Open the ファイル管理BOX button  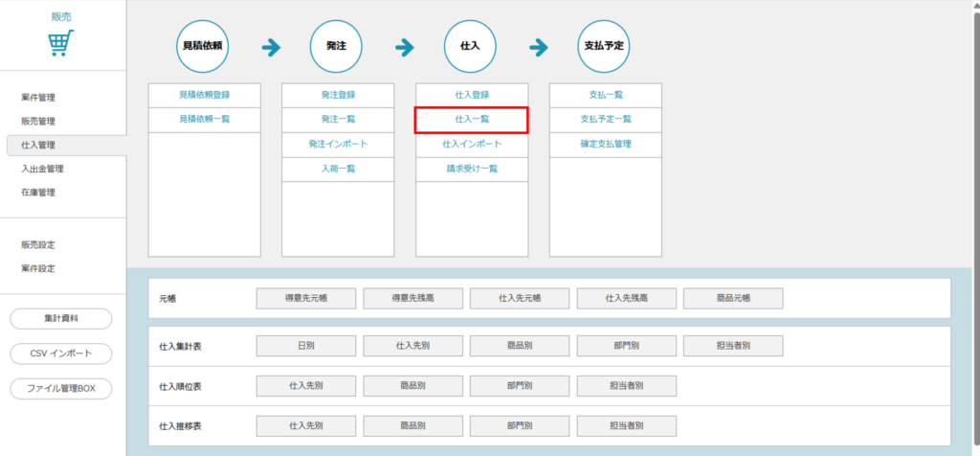point(61,389)
